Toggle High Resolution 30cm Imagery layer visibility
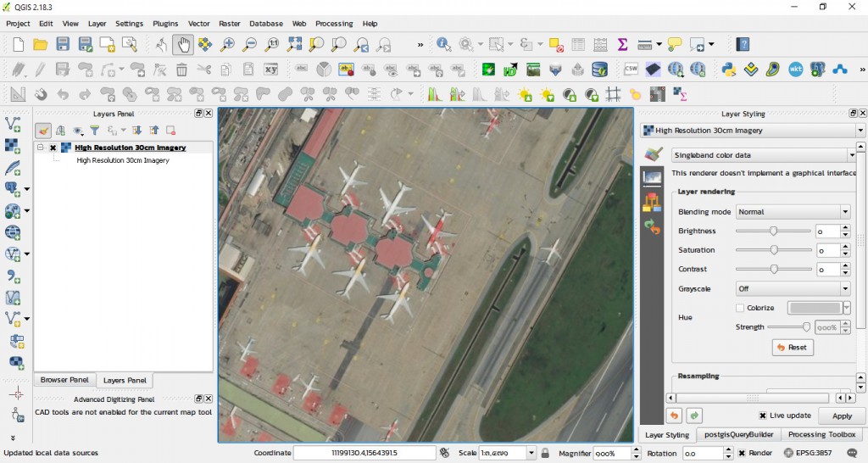 [x=53, y=148]
